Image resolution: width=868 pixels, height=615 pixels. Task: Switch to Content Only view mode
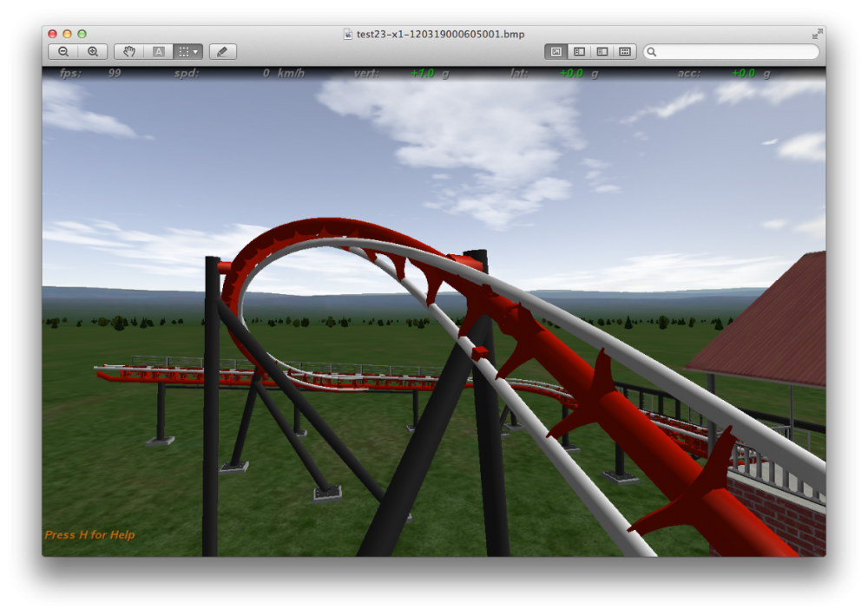point(556,52)
